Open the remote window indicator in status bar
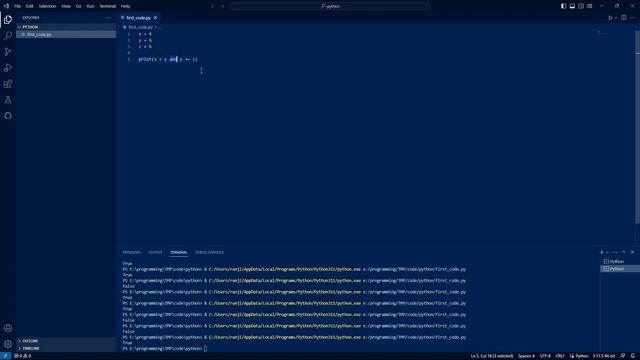This screenshot has height=360, width=640. (x=5, y=356)
